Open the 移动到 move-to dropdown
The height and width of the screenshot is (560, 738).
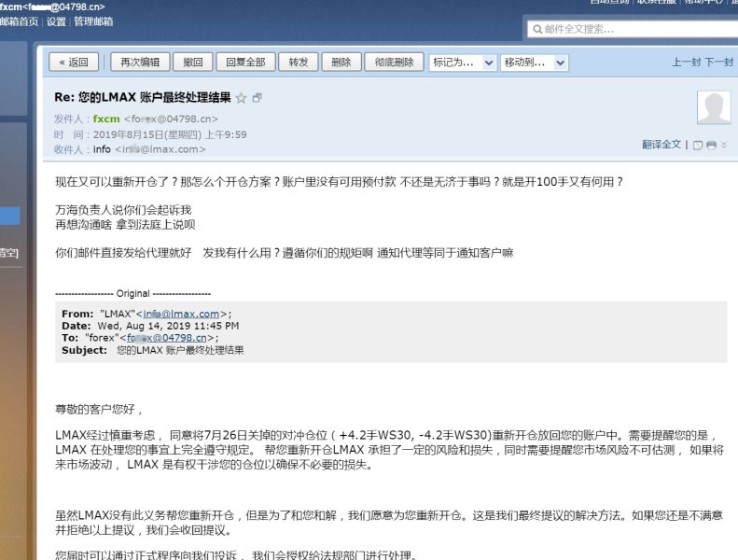[x=535, y=63]
